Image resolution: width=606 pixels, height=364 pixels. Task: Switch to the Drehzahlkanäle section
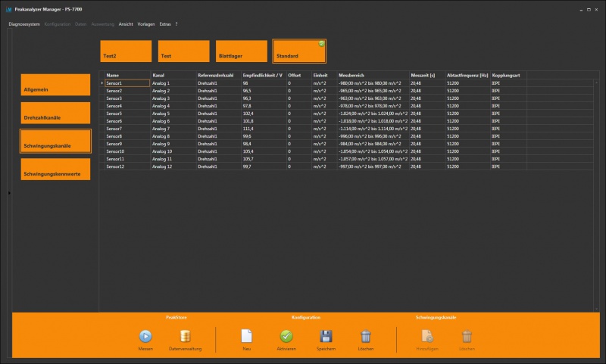[56, 114]
